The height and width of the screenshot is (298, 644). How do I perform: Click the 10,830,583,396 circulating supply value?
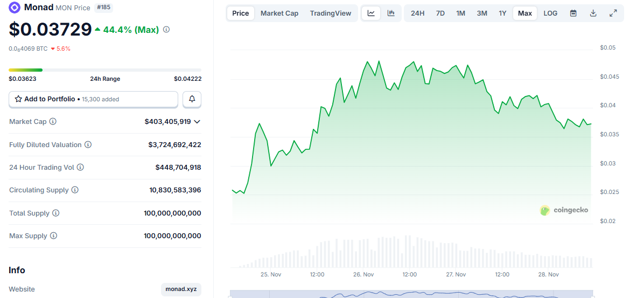[175, 190]
